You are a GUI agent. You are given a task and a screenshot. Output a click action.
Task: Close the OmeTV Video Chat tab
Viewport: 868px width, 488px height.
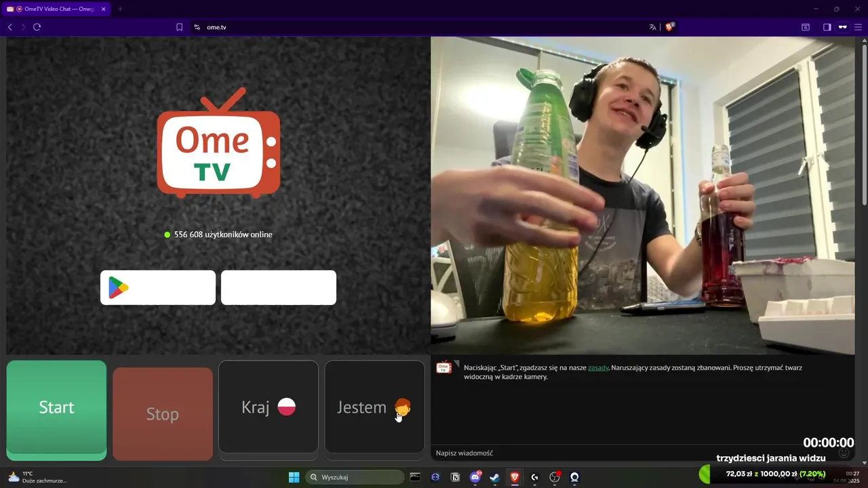pos(104,9)
